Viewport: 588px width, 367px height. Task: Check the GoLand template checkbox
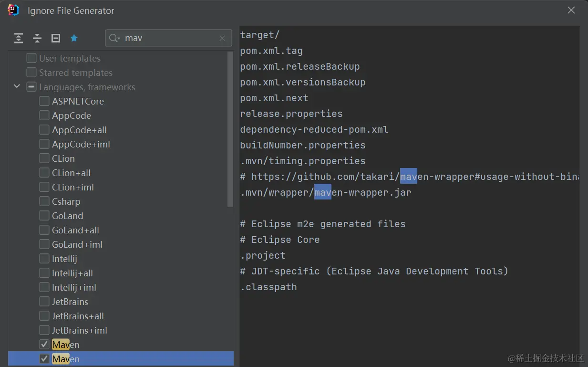click(44, 216)
